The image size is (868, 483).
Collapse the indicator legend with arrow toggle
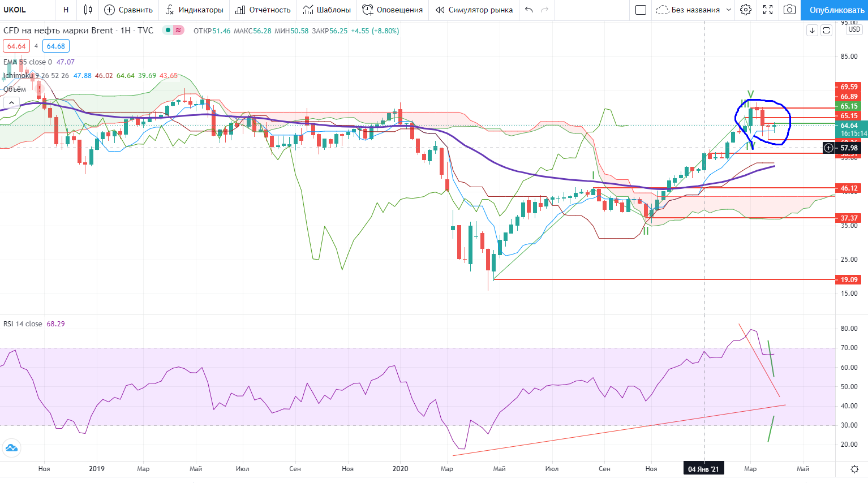click(x=11, y=102)
